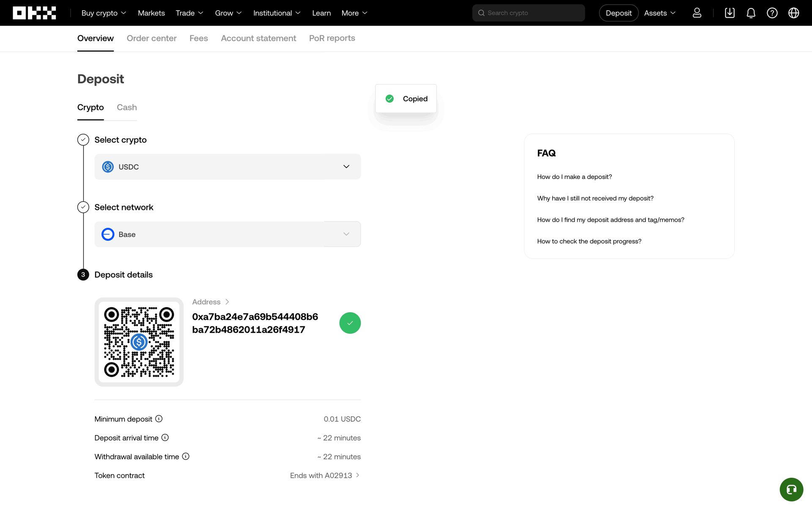Click the Select crypto step checkmark

coord(83,140)
